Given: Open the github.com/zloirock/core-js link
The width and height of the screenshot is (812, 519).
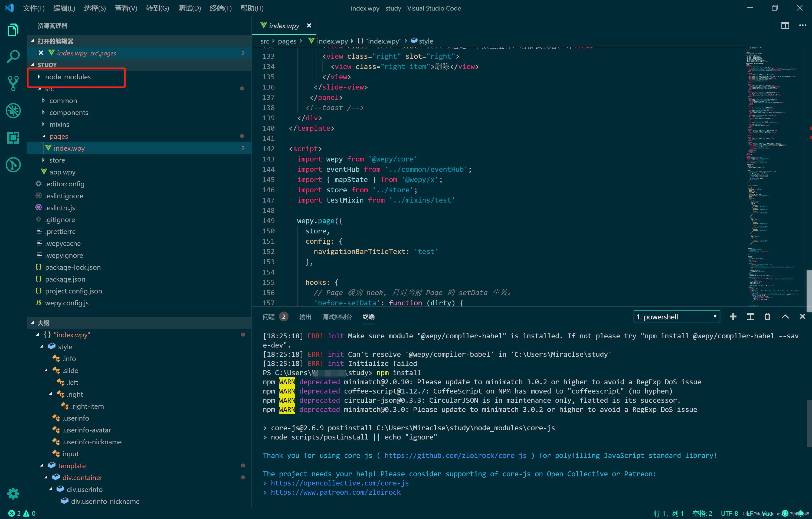Looking at the screenshot, I should tap(455, 456).
